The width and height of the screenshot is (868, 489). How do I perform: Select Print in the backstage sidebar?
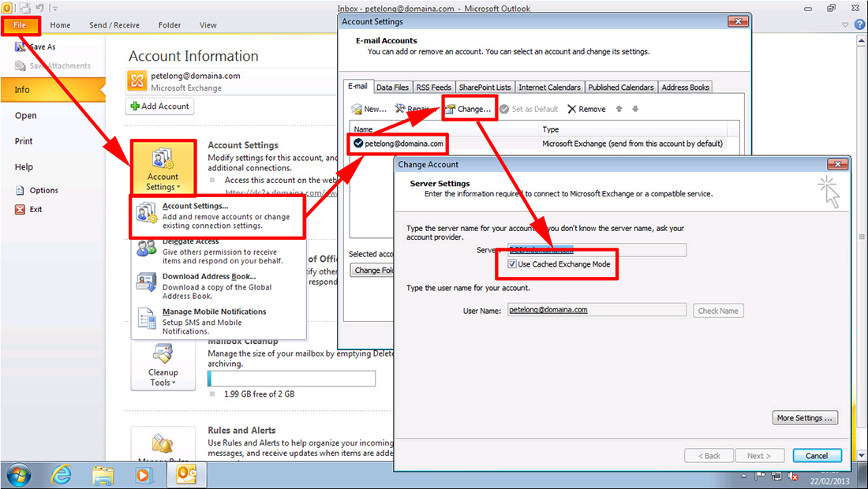coord(23,141)
